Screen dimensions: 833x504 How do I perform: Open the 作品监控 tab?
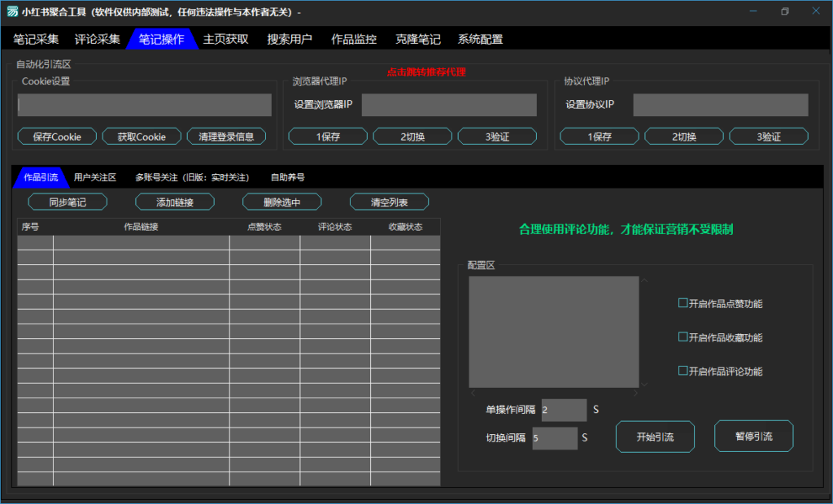(354, 39)
